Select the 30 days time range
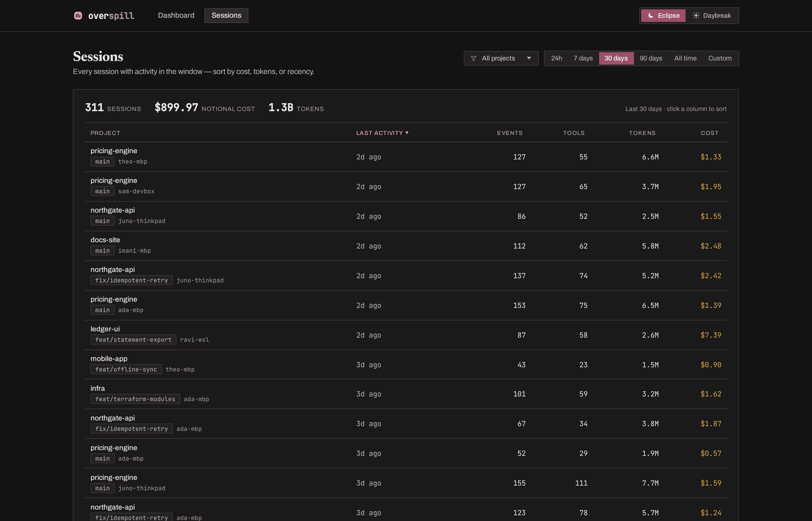 coord(616,58)
